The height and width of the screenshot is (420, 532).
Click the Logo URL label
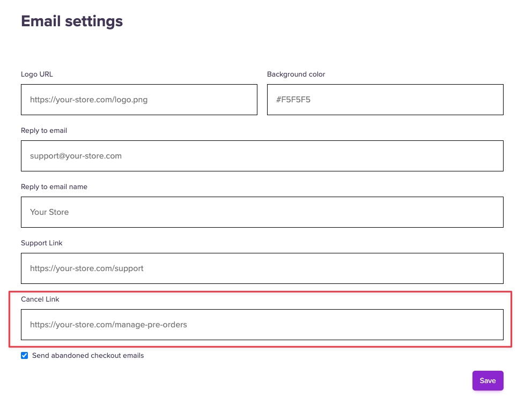[x=37, y=74]
